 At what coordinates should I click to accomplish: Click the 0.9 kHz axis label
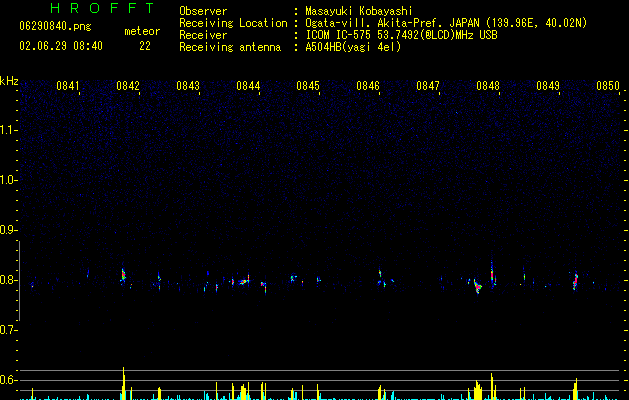point(8,230)
